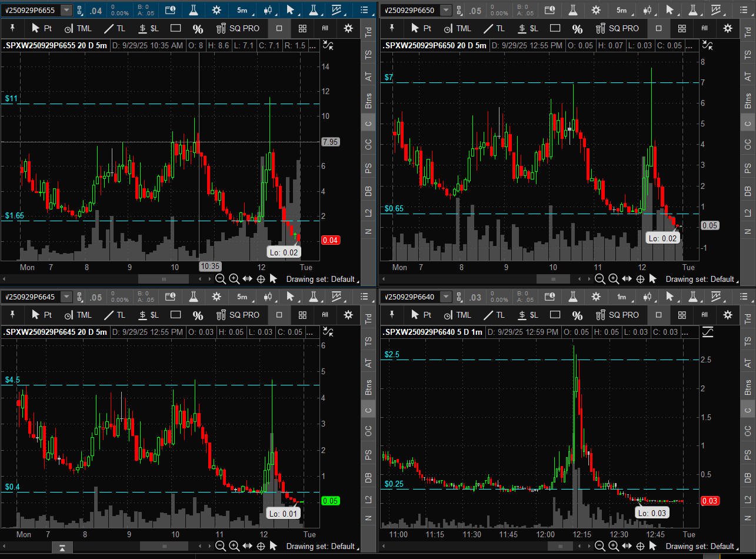Open the flask studies icon in P6650 top bar
The image size is (756, 559).
click(x=572, y=10)
